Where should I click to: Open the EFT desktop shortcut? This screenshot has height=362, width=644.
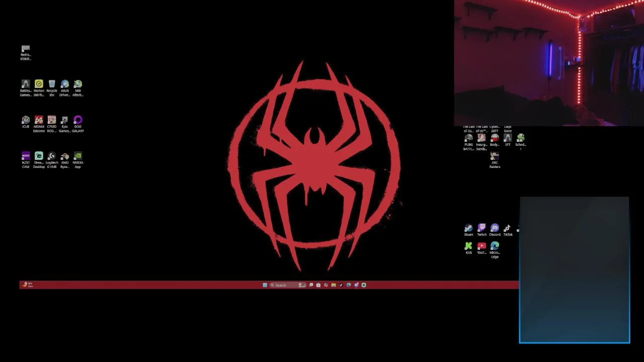pos(508,140)
